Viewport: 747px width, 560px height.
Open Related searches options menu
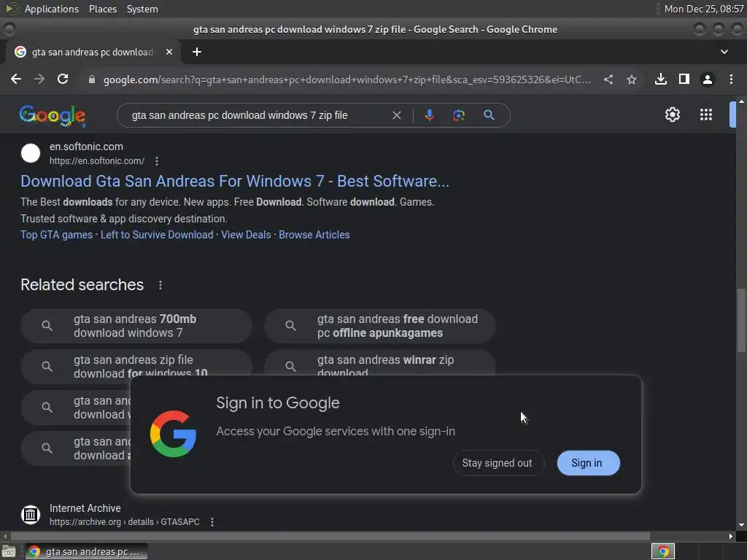160,285
